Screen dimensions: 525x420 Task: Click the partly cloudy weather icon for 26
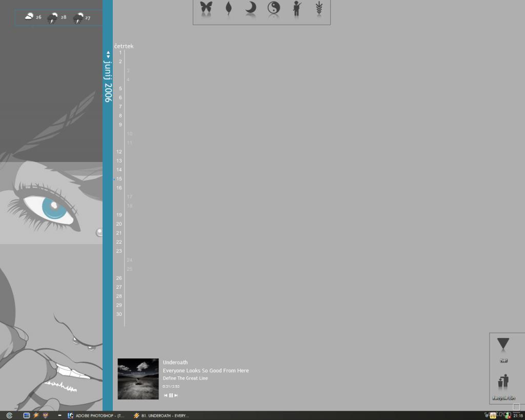point(29,16)
